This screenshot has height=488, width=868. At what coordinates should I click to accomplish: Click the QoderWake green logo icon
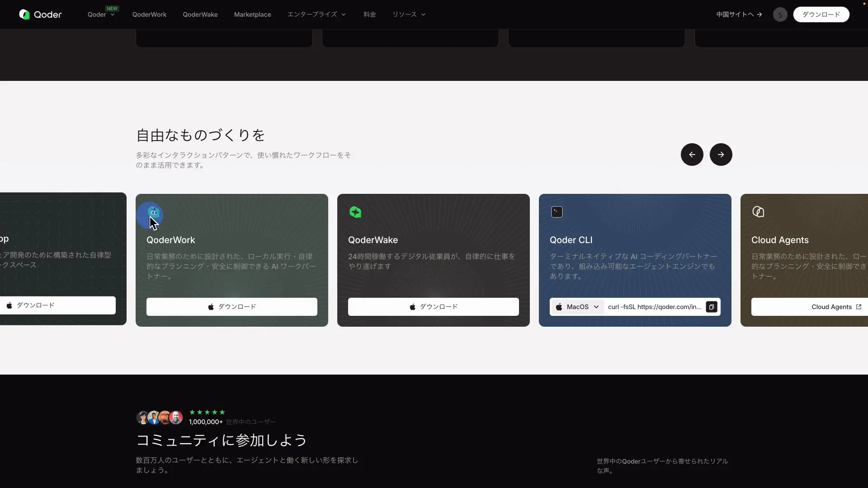[x=355, y=212]
